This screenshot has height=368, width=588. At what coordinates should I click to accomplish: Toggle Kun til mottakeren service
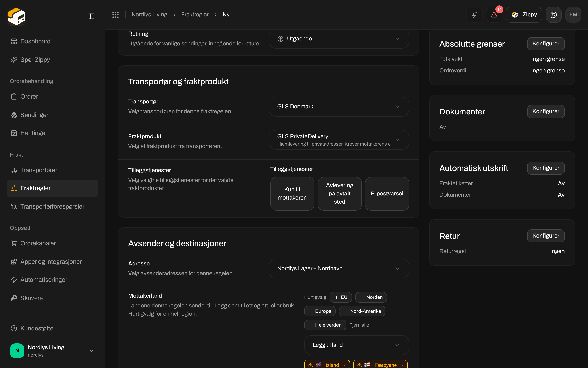click(292, 194)
